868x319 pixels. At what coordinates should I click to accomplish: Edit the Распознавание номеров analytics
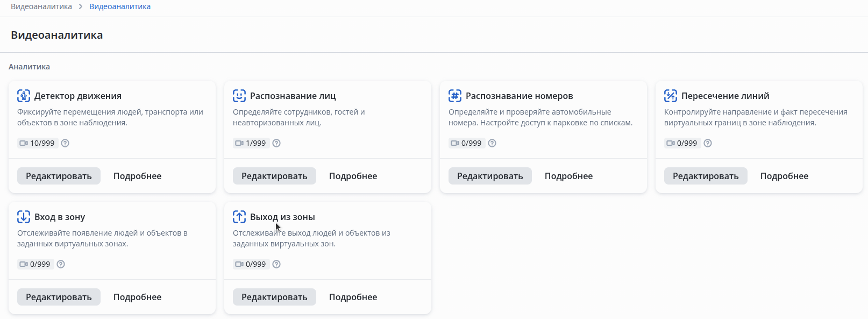[x=490, y=176]
